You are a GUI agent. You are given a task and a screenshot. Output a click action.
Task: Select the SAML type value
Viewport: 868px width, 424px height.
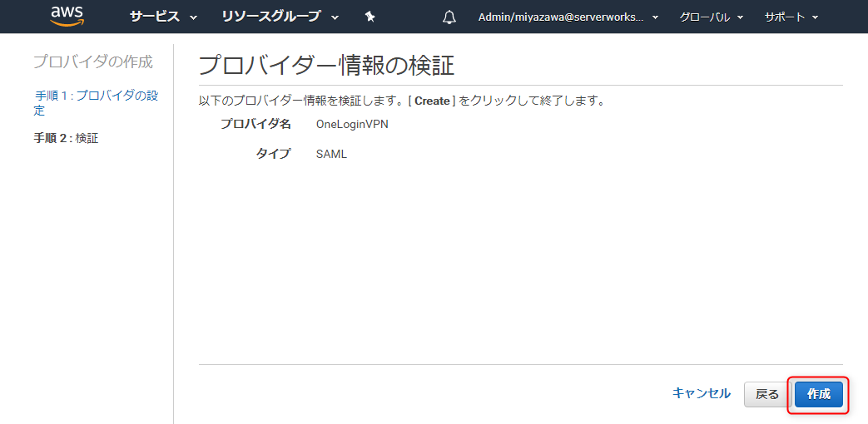331,155
